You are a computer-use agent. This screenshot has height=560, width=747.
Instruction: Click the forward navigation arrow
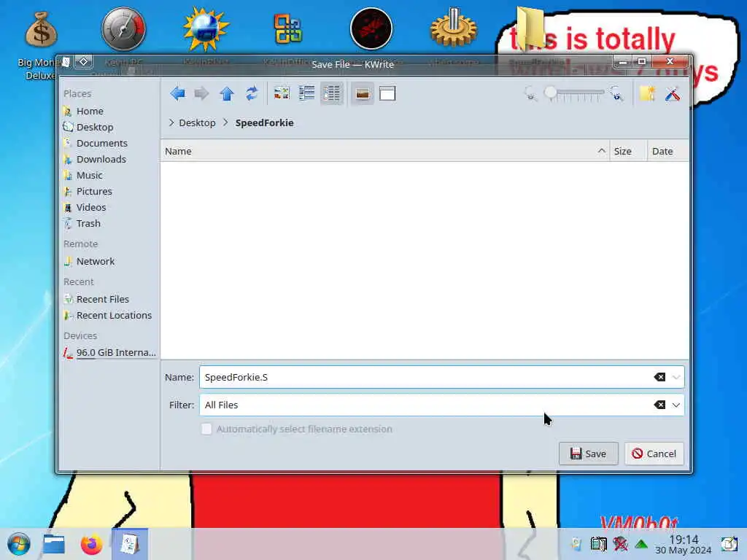click(202, 93)
